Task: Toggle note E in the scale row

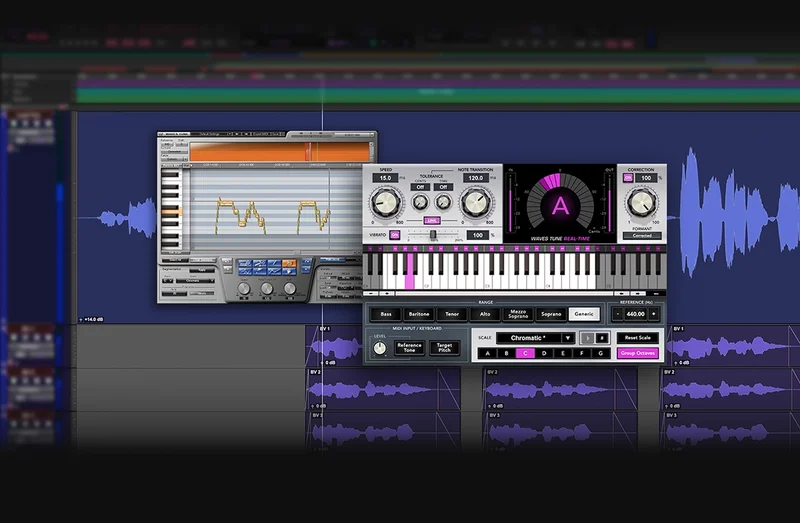Action: pos(563,353)
